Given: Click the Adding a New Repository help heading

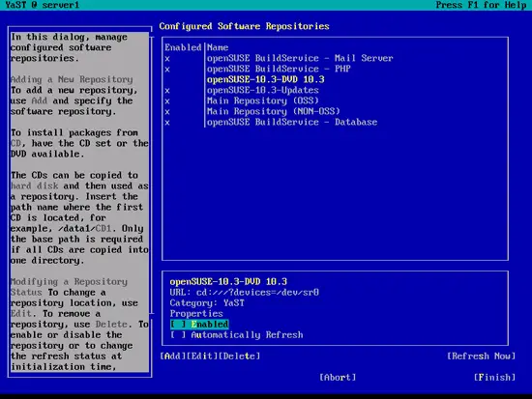Looking at the screenshot, I should (x=72, y=79).
